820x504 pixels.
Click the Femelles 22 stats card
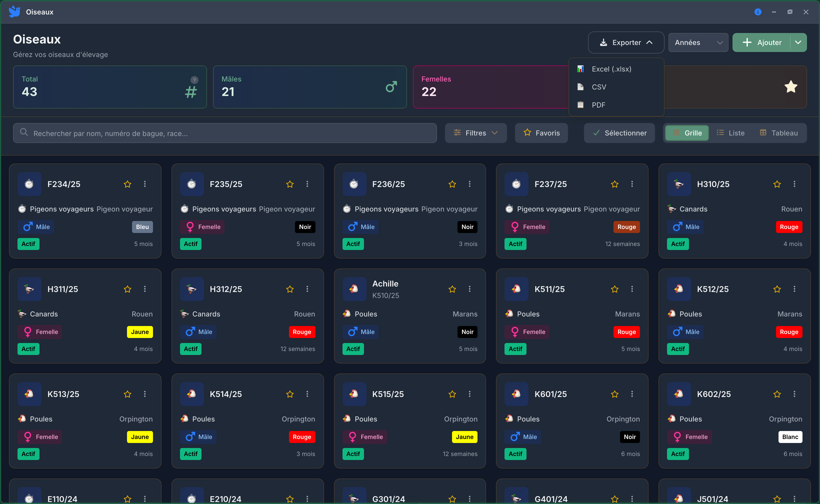coord(491,87)
